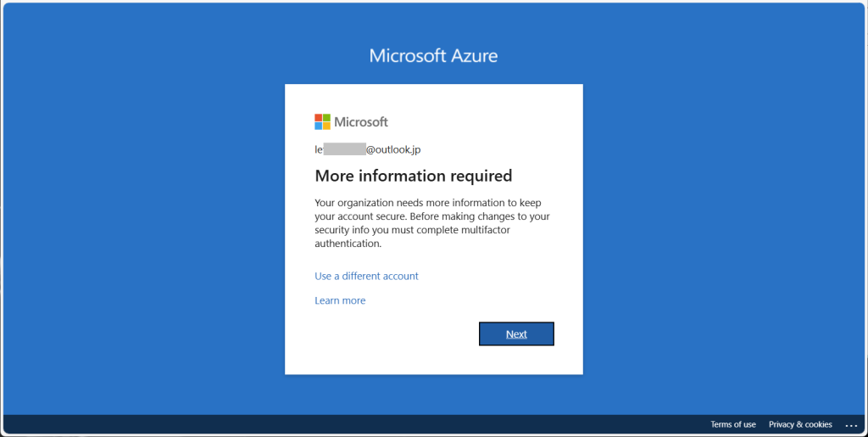This screenshot has height=437, width=868.
Task: Click the @outlook.jp part of the email
Action: coord(393,149)
